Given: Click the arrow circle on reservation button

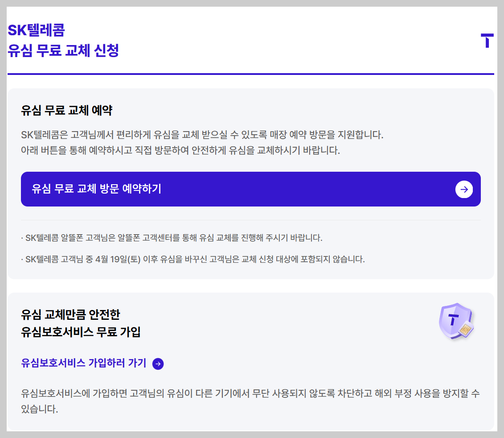Looking at the screenshot, I should pos(464,189).
